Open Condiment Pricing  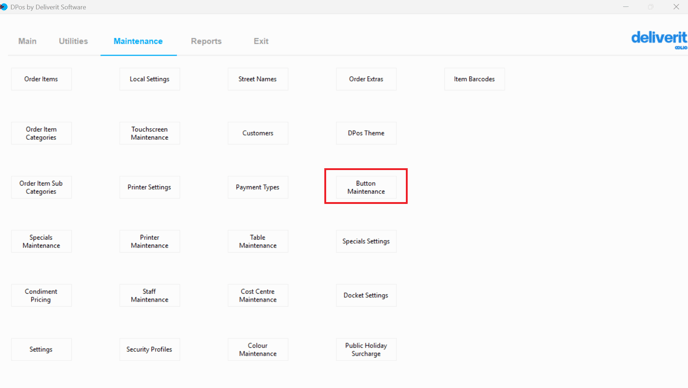point(41,295)
